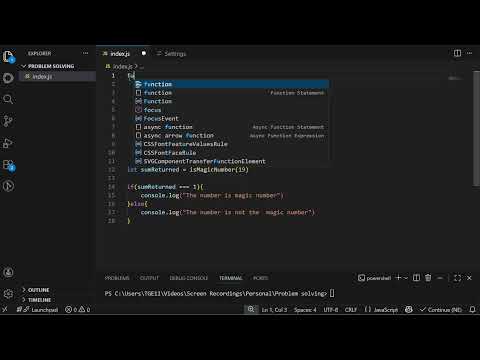
Task: Choose the capitalized 'Function' suggestion
Action: click(231, 101)
